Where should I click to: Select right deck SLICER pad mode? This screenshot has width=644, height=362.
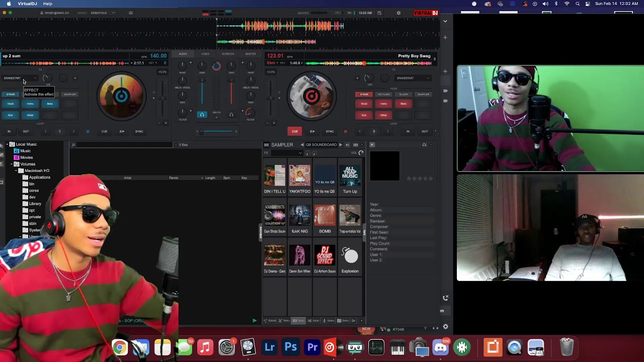coord(404,94)
